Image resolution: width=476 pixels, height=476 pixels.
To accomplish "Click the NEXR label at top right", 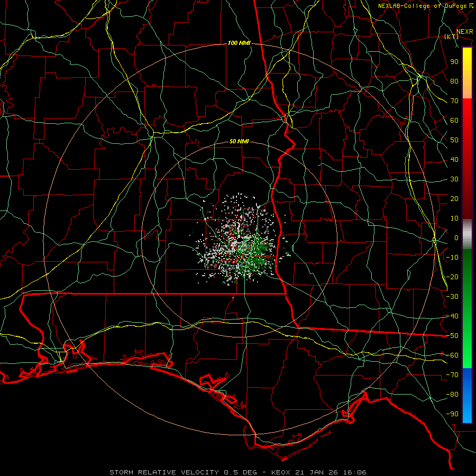I will (x=464, y=32).
